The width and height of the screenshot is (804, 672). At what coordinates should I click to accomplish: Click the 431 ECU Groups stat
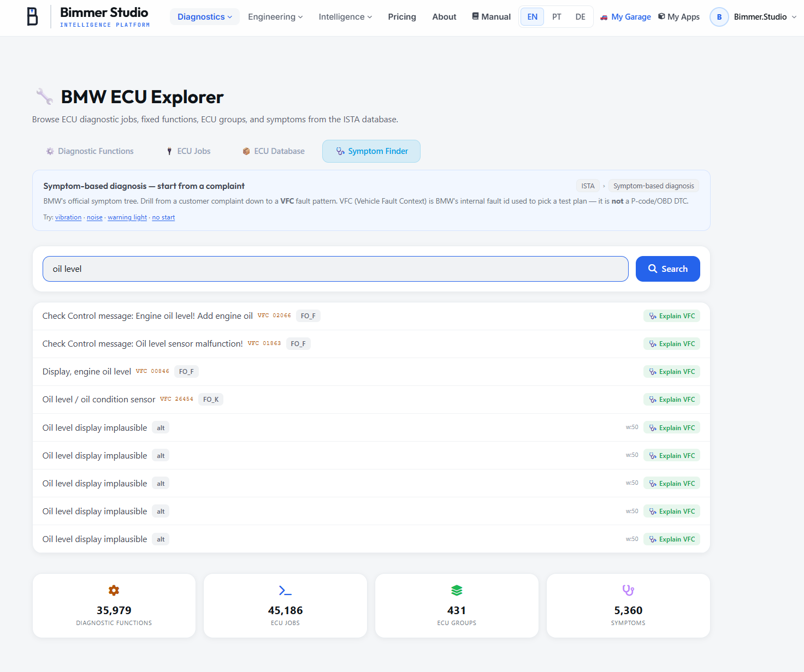tap(457, 605)
